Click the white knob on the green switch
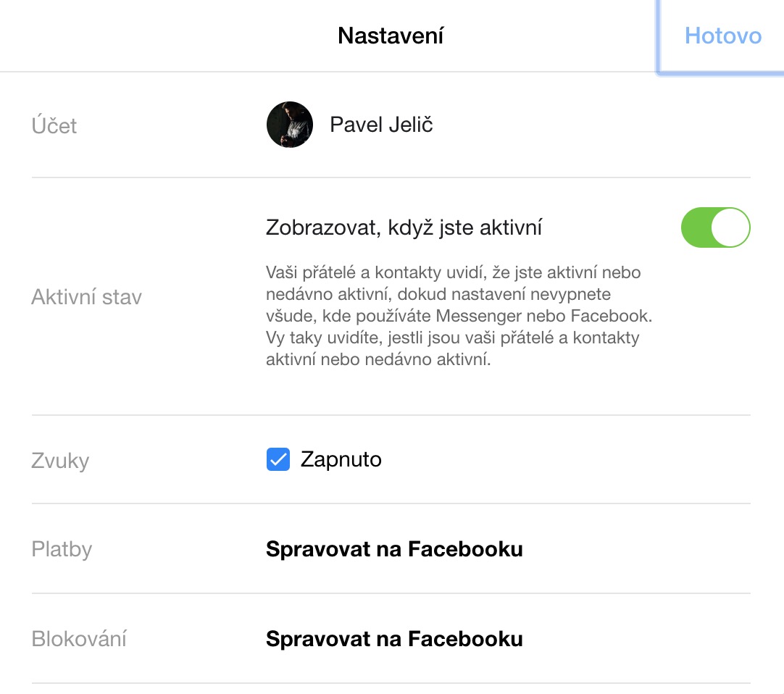 [730, 228]
